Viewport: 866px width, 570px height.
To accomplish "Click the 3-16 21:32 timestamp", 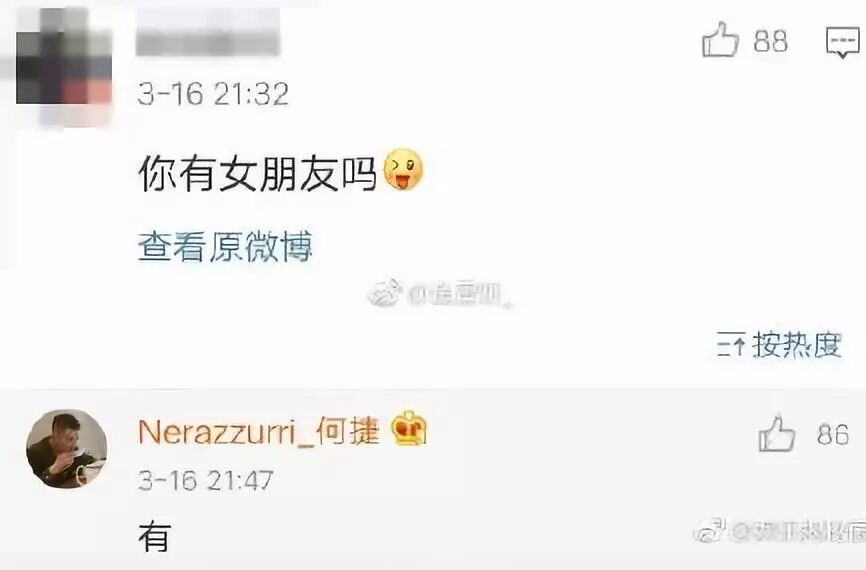I will pyautogui.click(x=213, y=94).
